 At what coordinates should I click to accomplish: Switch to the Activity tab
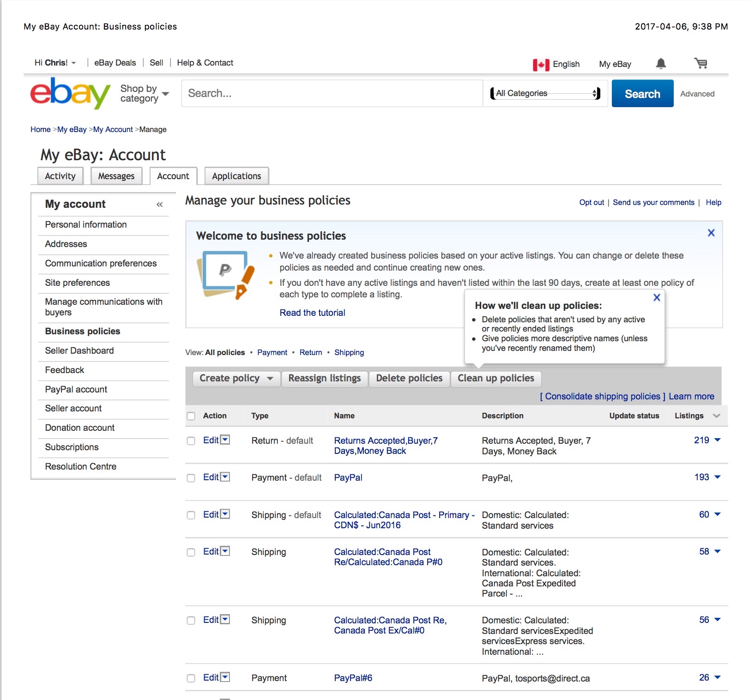coord(60,176)
